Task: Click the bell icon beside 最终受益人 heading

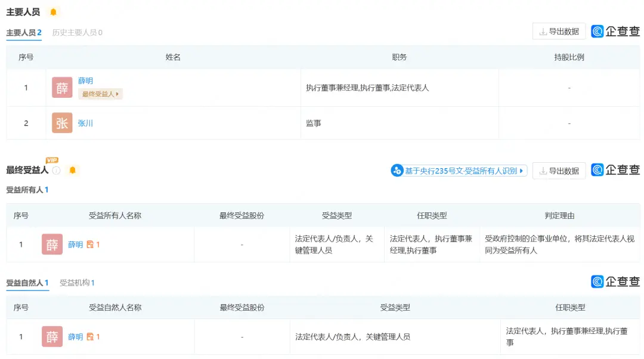Action: tap(73, 171)
